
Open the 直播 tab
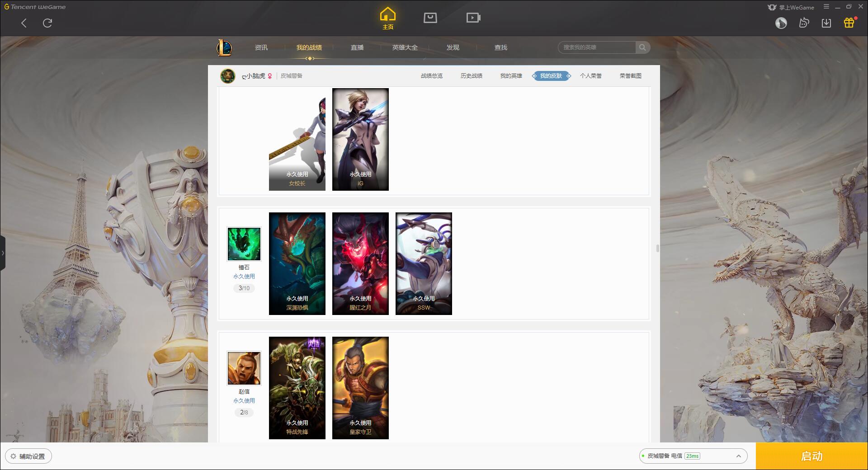pyautogui.click(x=357, y=47)
